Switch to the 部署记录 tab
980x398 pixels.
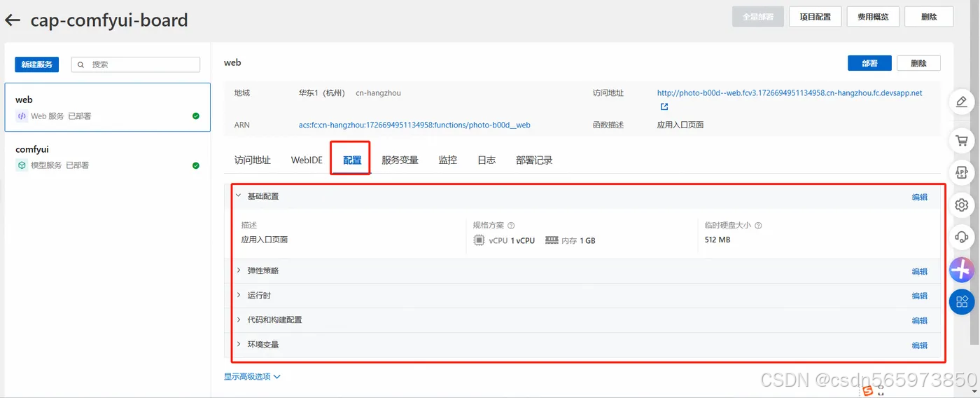[x=534, y=160]
